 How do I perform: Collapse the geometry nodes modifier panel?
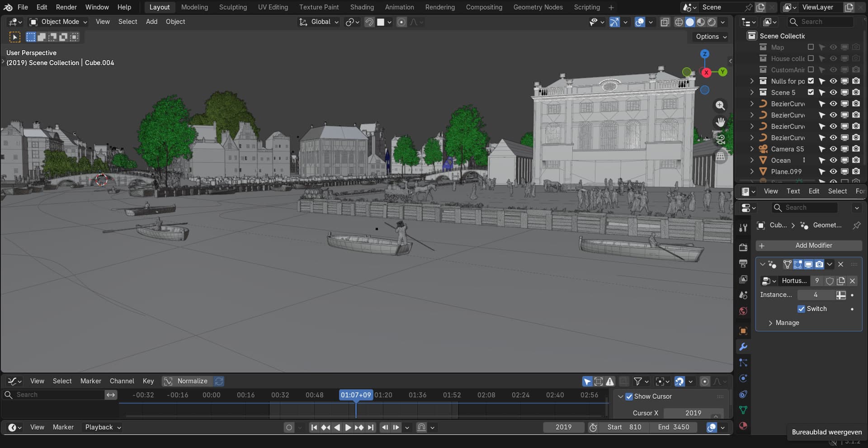763,264
